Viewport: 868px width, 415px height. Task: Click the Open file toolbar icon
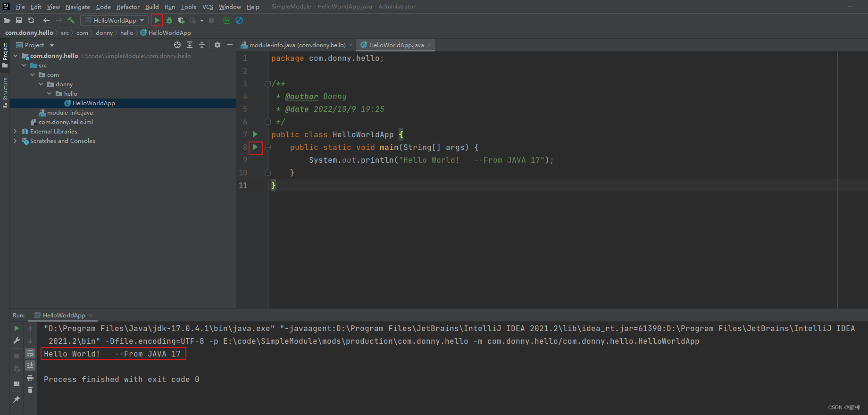(7, 20)
